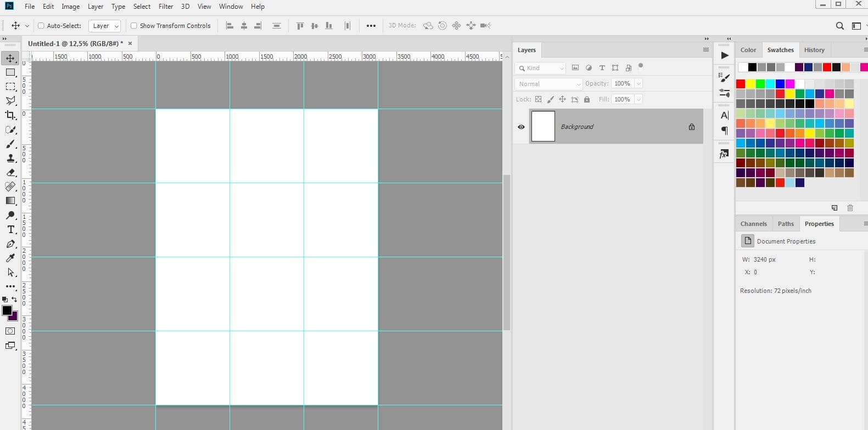Select the Crop tool
The height and width of the screenshot is (430, 868).
click(10, 115)
